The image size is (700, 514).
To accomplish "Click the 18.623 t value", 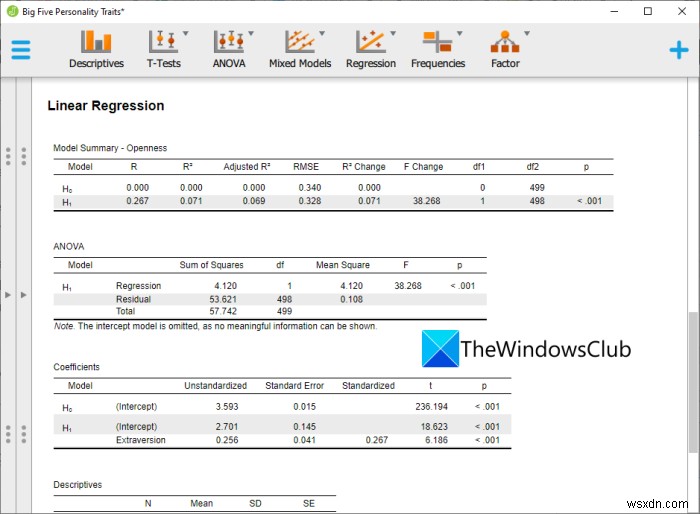I will 434,426.
